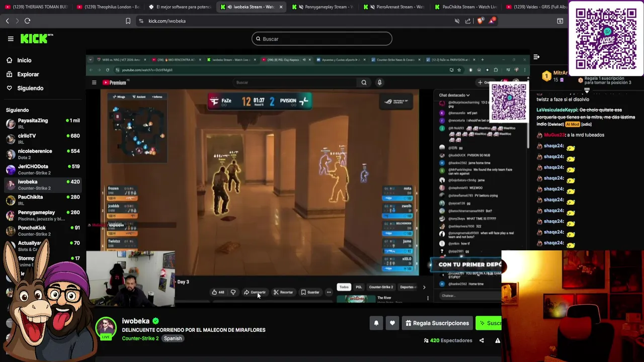Click the 420 Espectadores viewer count

click(448, 340)
